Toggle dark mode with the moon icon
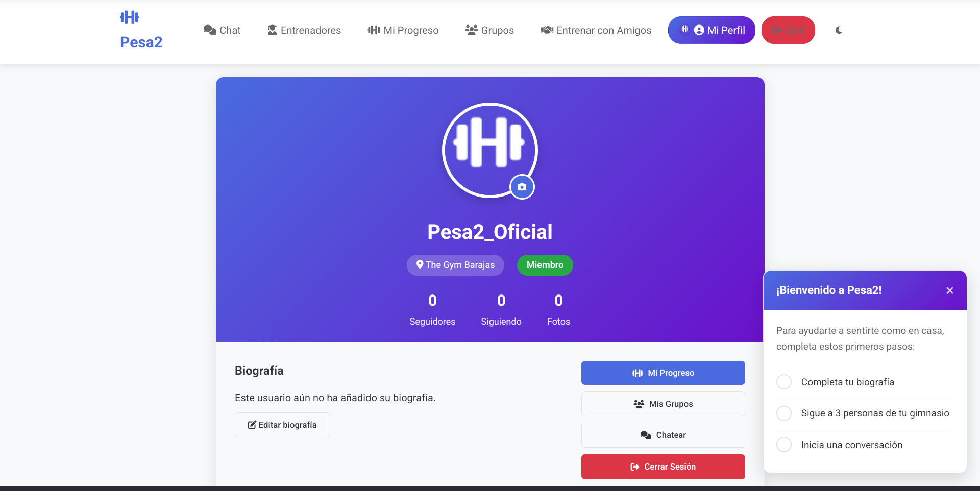 [x=839, y=30]
